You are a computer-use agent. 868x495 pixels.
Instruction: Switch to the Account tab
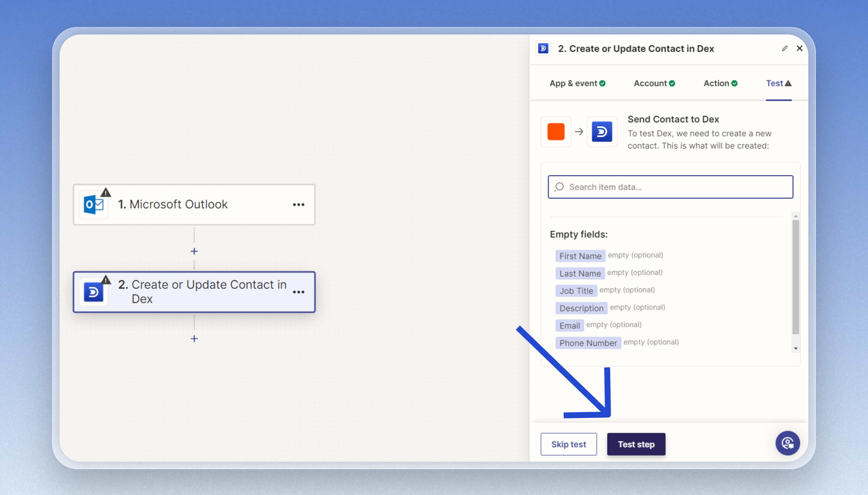(654, 83)
